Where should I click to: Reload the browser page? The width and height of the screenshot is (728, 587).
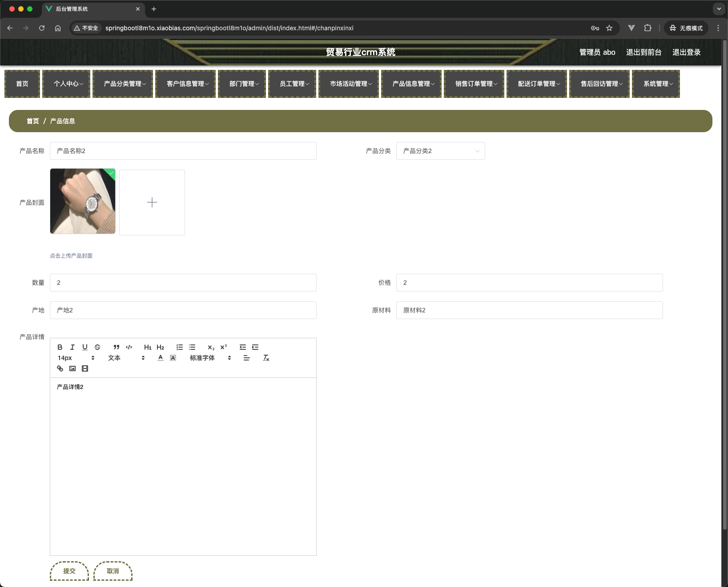[x=42, y=28]
